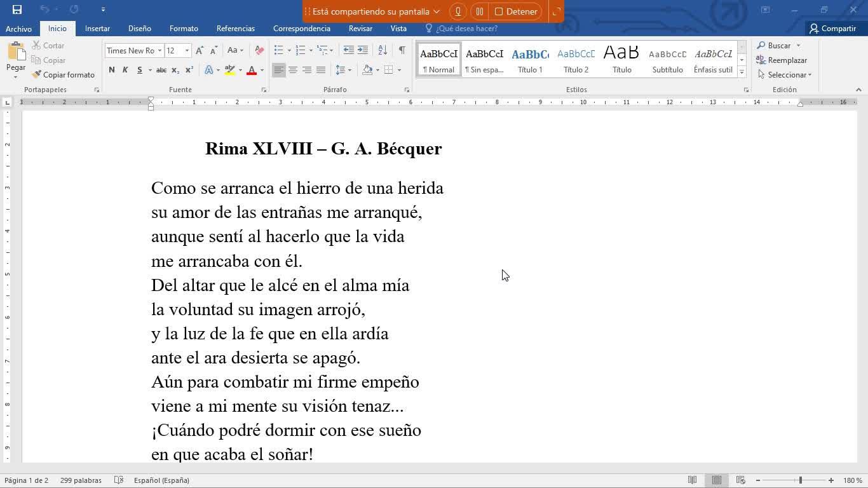
Task: Shrink the font with the decrease-size icon
Action: click(x=214, y=51)
